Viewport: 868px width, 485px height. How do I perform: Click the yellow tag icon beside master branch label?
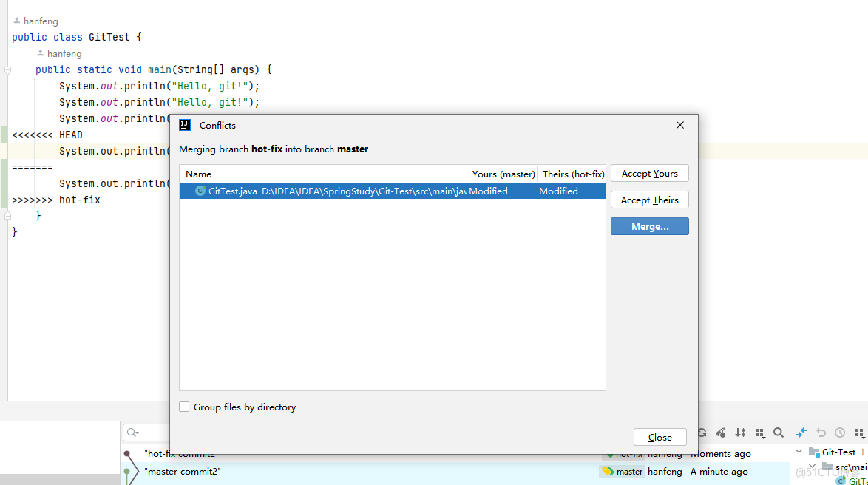(608, 471)
